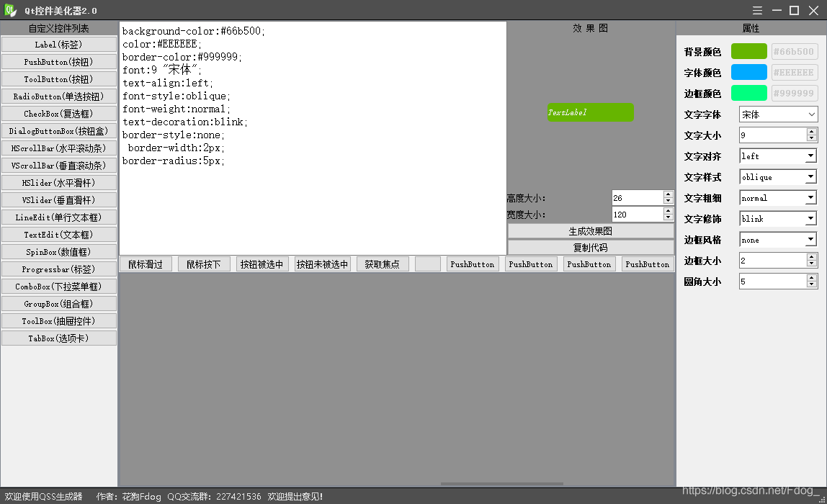
Task: Decrease 宽度大小 with down arrow
Action: [x=669, y=217]
